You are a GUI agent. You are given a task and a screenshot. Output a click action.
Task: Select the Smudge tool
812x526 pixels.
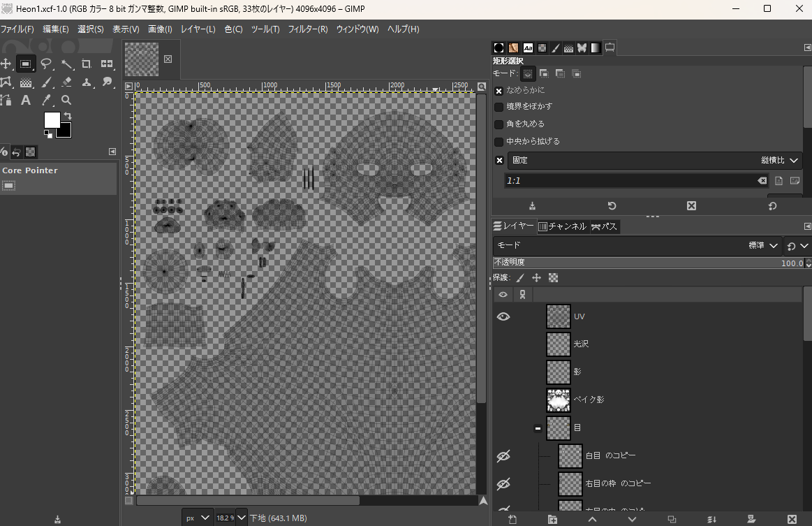tap(107, 82)
